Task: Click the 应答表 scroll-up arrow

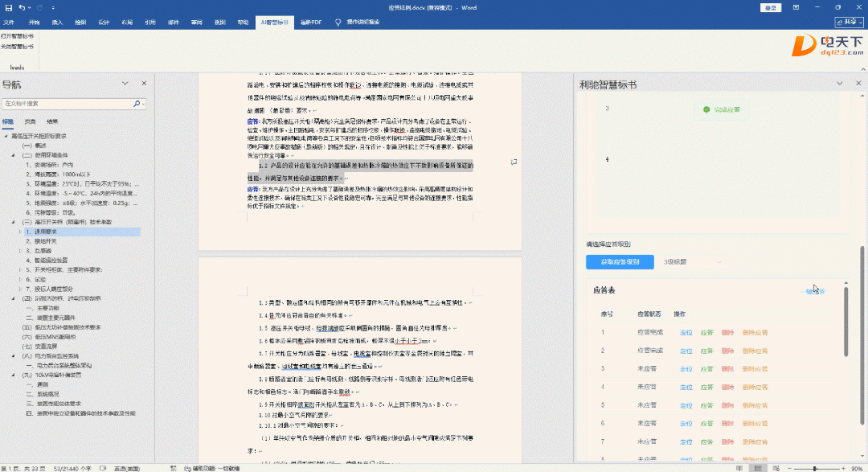Action: [845, 283]
